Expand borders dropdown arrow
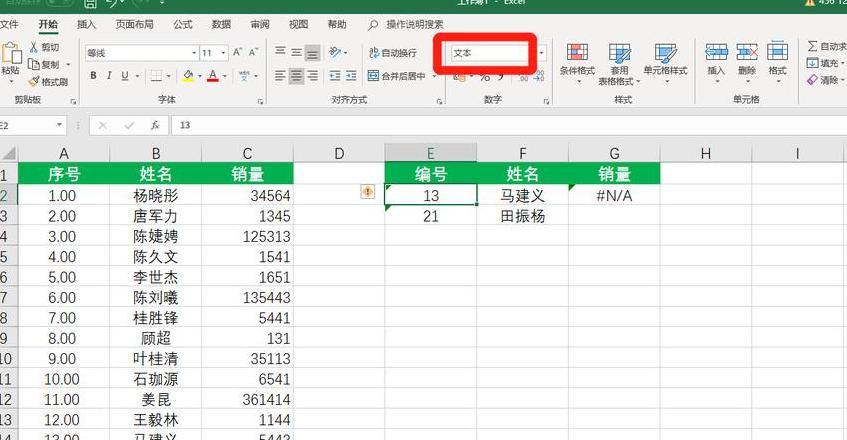Screen dimensions: 847x440 [x=168, y=76]
